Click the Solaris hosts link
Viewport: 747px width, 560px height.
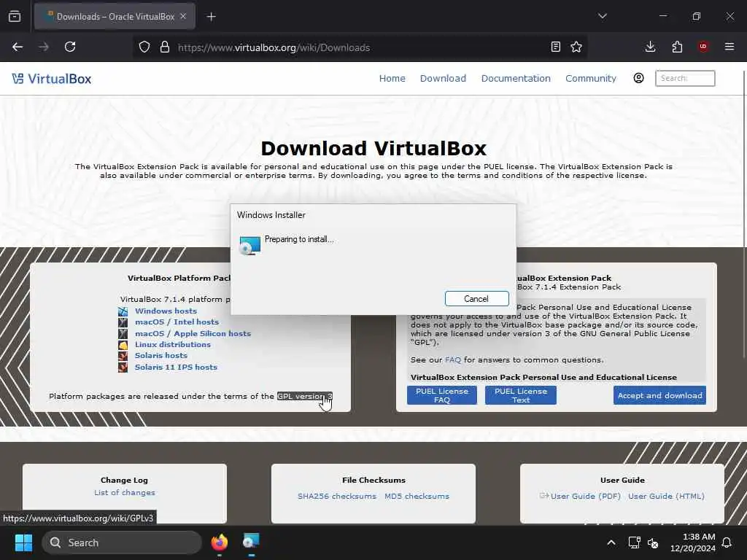coord(161,356)
